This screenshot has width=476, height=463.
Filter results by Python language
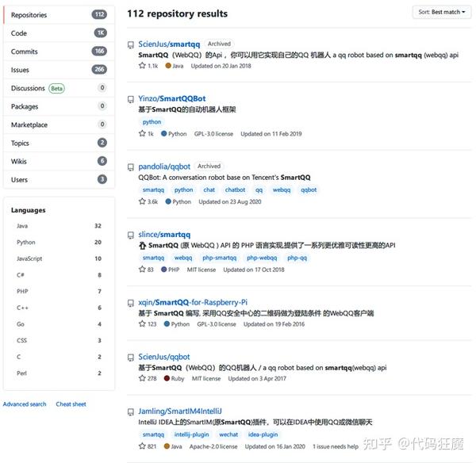[x=59, y=243]
